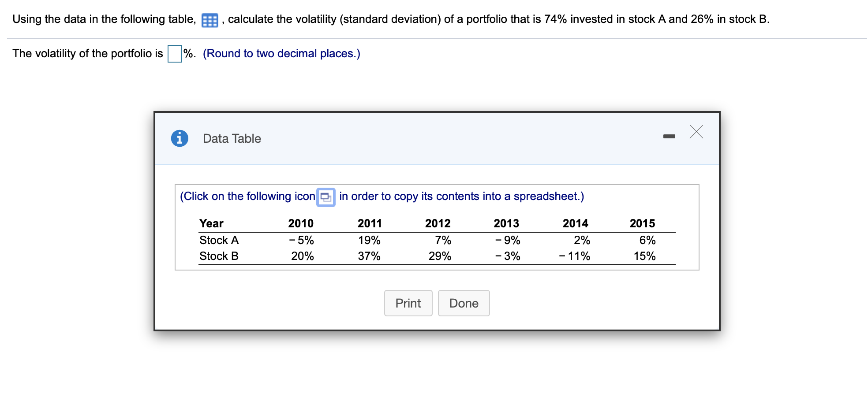
Task: Close the Data Table window
Action: click(696, 132)
